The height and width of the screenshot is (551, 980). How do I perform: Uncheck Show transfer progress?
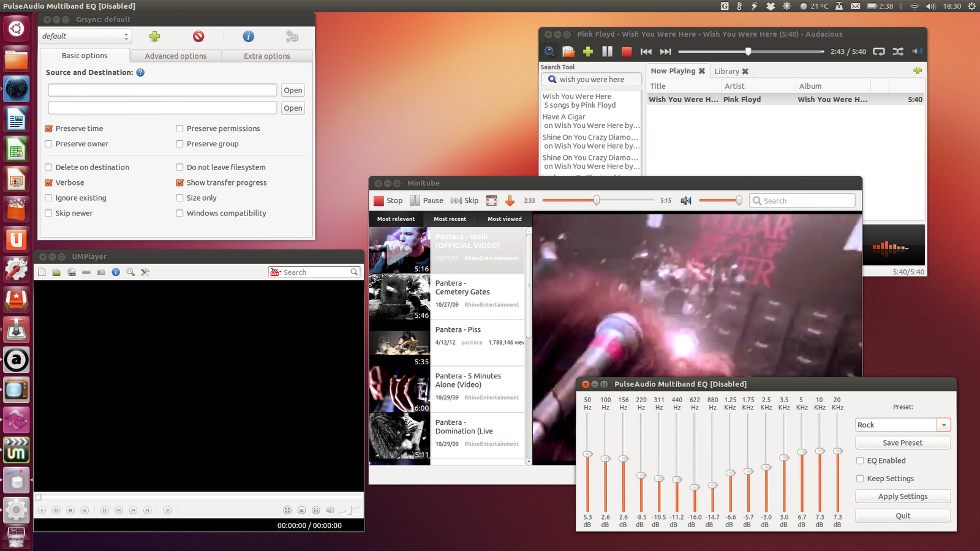point(179,182)
